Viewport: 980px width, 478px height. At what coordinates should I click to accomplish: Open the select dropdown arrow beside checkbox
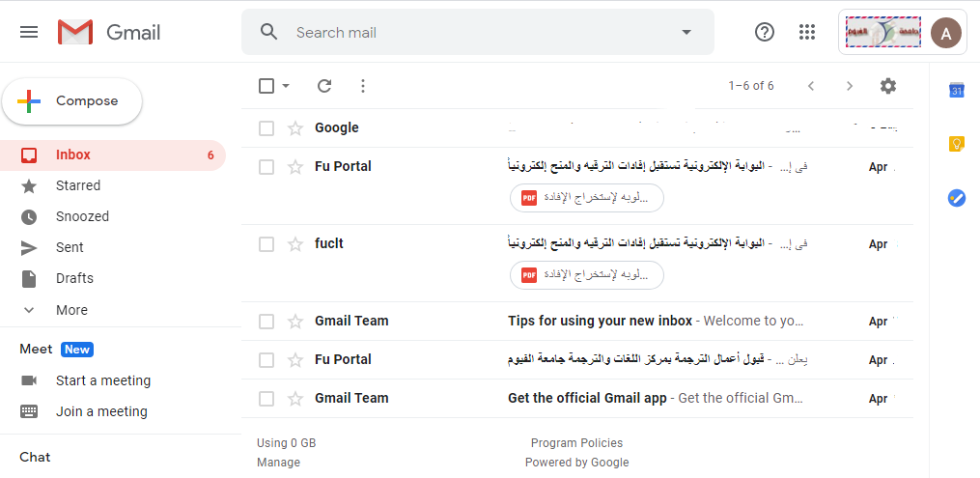[286, 86]
